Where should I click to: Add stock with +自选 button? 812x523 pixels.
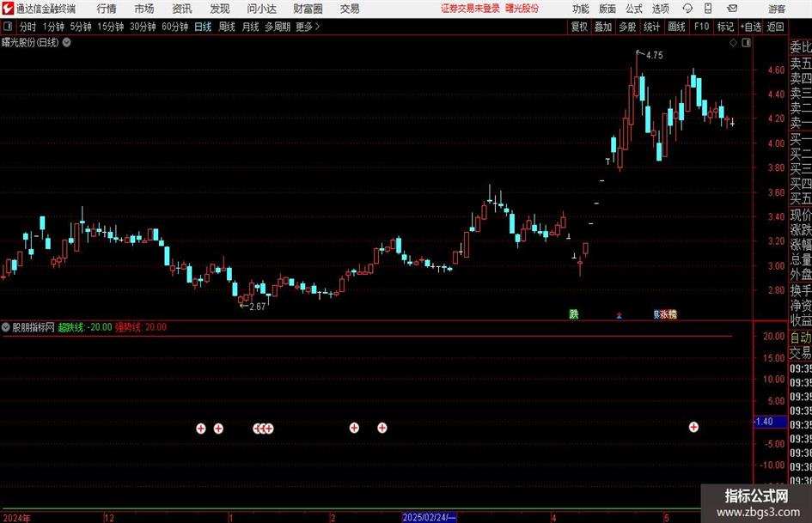[x=750, y=27]
